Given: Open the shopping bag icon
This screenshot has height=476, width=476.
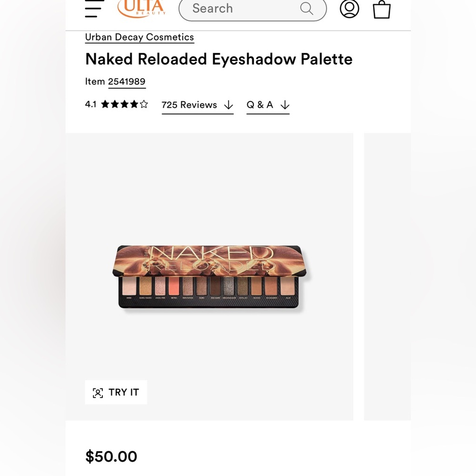Looking at the screenshot, I should (381, 9).
